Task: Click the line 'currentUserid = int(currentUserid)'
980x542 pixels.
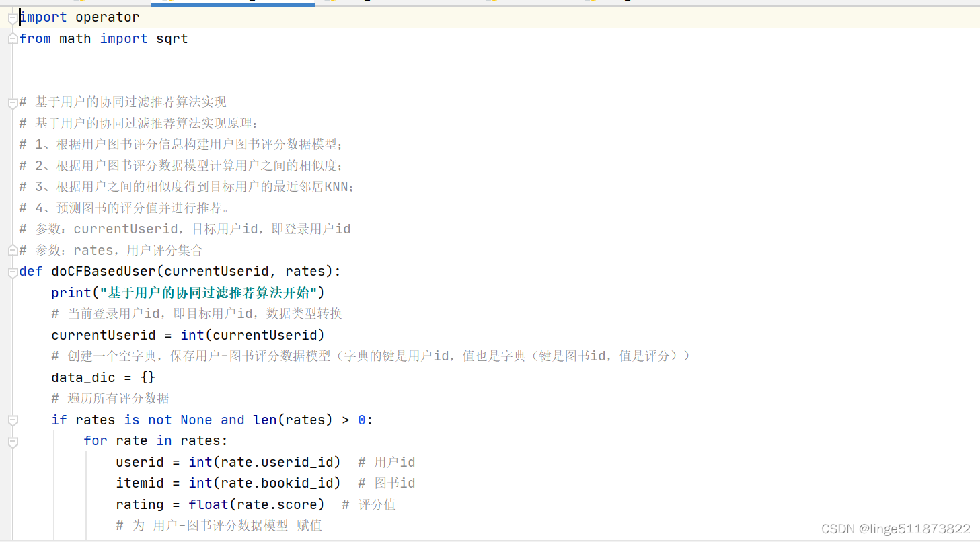Action: point(188,335)
